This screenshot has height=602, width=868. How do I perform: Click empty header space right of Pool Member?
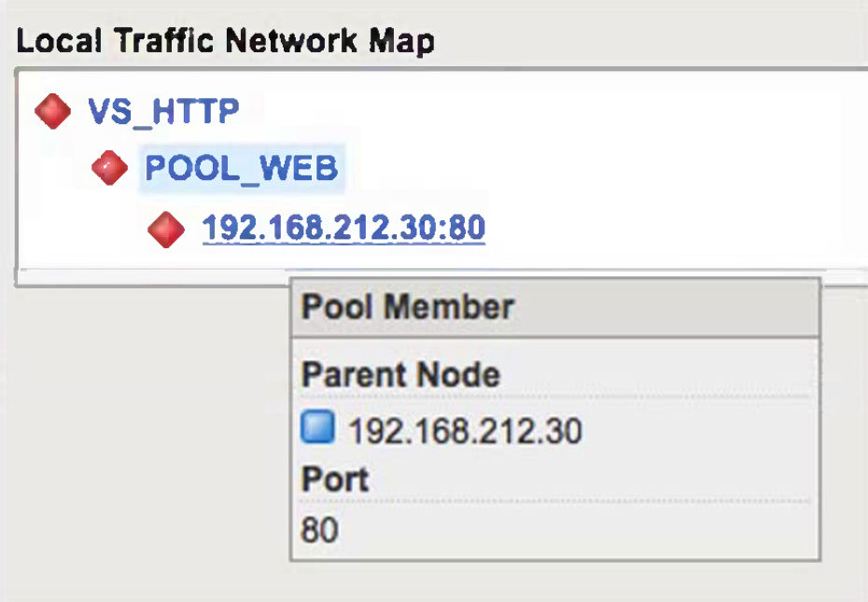[672, 307]
